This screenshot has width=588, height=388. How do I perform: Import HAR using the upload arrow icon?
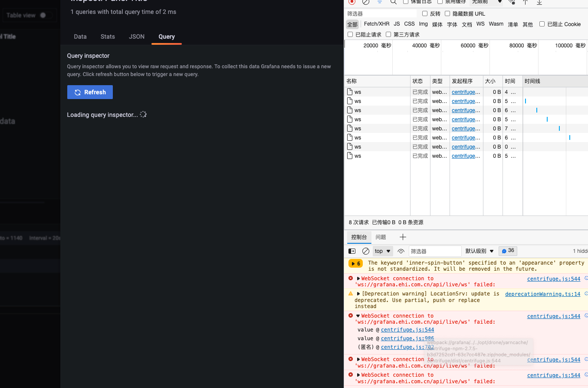click(x=525, y=2)
